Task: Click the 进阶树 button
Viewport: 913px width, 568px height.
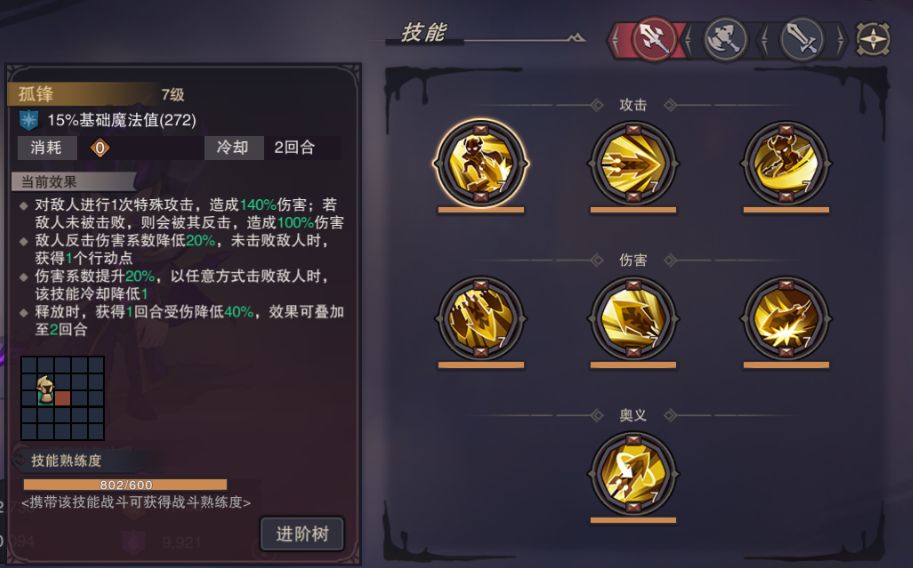Action: [302, 534]
